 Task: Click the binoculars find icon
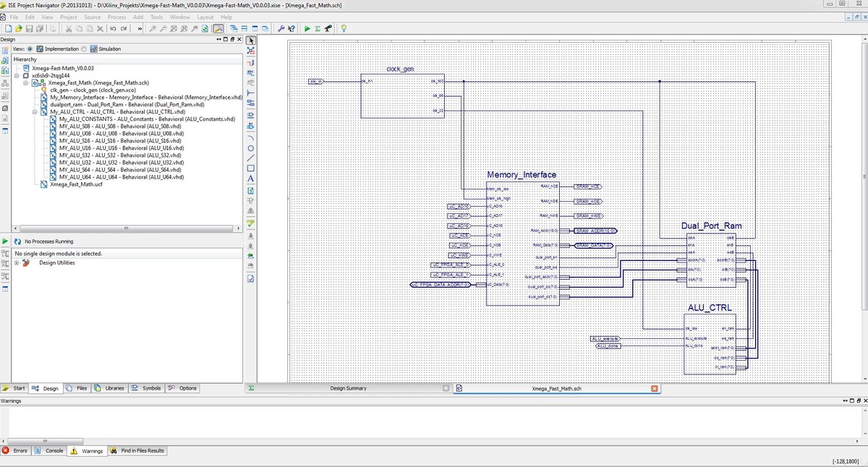(x=328, y=29)
